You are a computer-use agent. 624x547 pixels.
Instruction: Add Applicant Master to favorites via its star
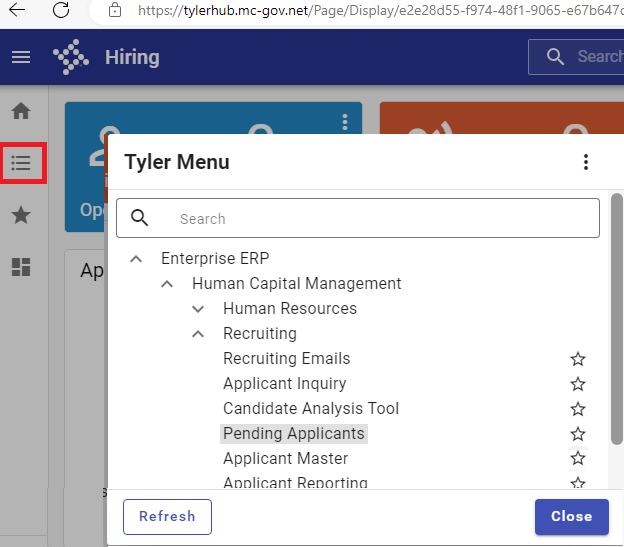(x=578, y=459)
